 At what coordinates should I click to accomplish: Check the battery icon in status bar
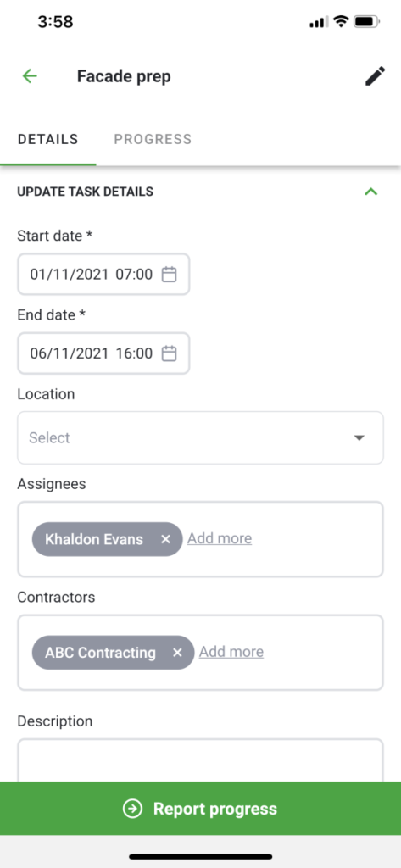click(x=366, y=22)
